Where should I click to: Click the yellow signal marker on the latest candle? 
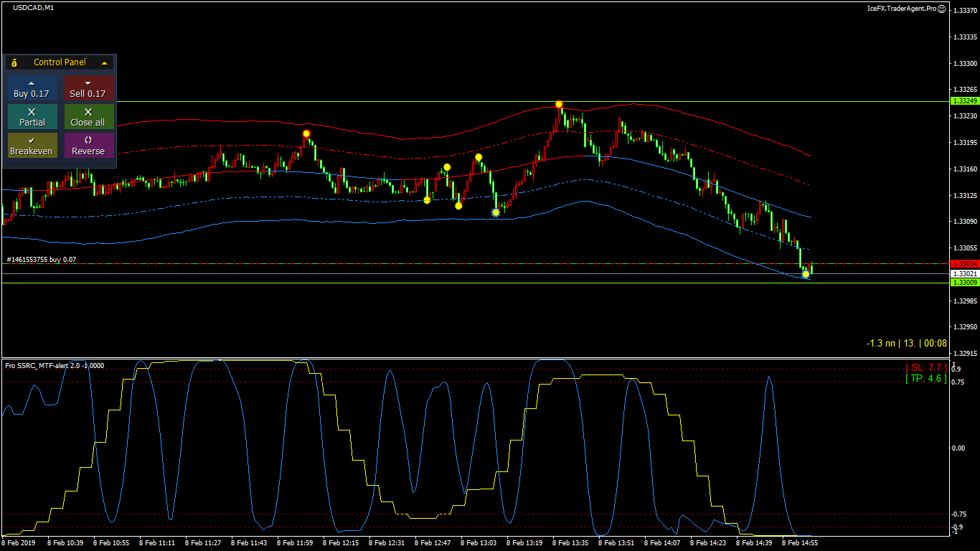(806, 274)
